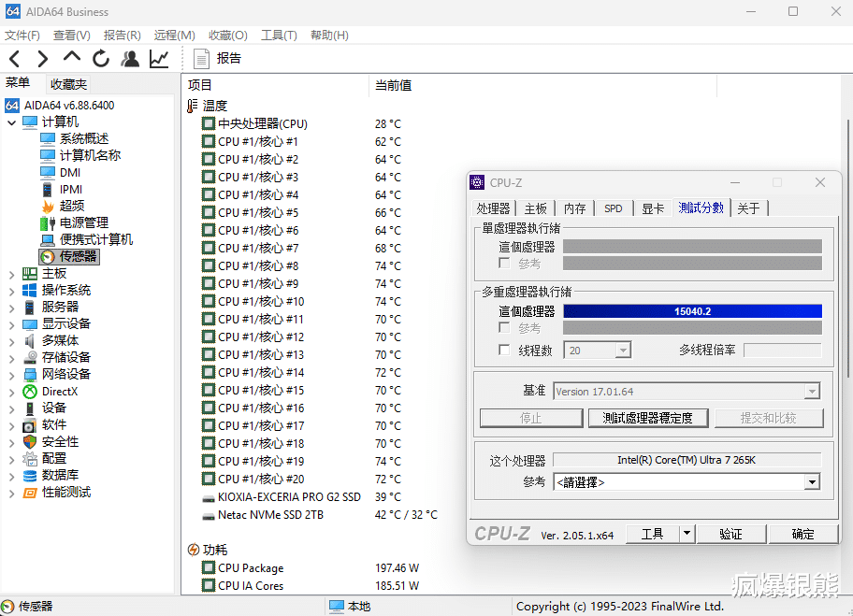
Task: Click the multi-thread score bar 15040.2
Action: [x=692, y=311]
